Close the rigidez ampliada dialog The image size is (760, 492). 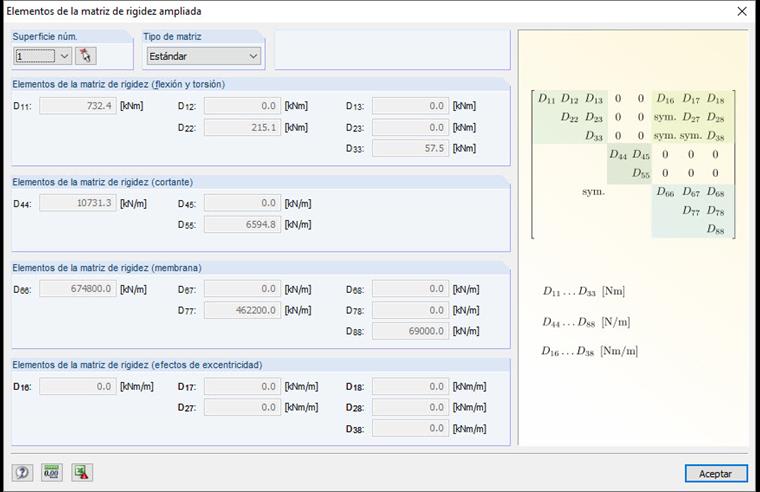[x=741, y=12]
